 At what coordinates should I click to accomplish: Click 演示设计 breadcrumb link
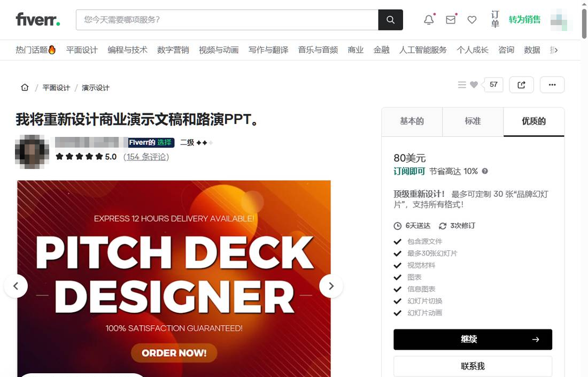pyautogui.click(x=96, y=88)
